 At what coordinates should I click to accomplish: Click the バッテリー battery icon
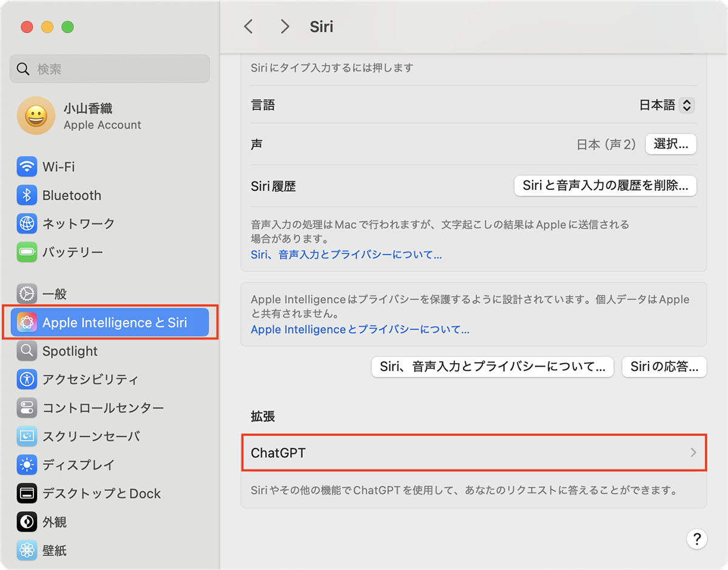(27, 252)
